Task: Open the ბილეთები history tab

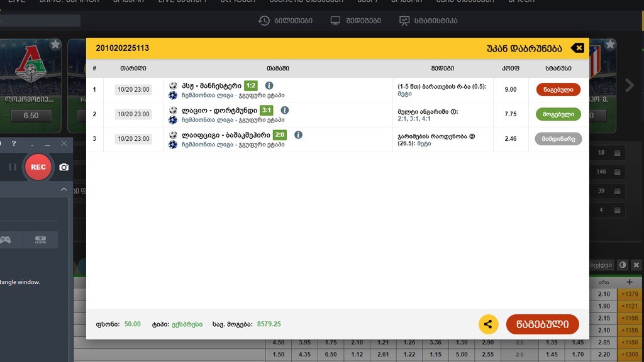Action: tap(285, 21)
